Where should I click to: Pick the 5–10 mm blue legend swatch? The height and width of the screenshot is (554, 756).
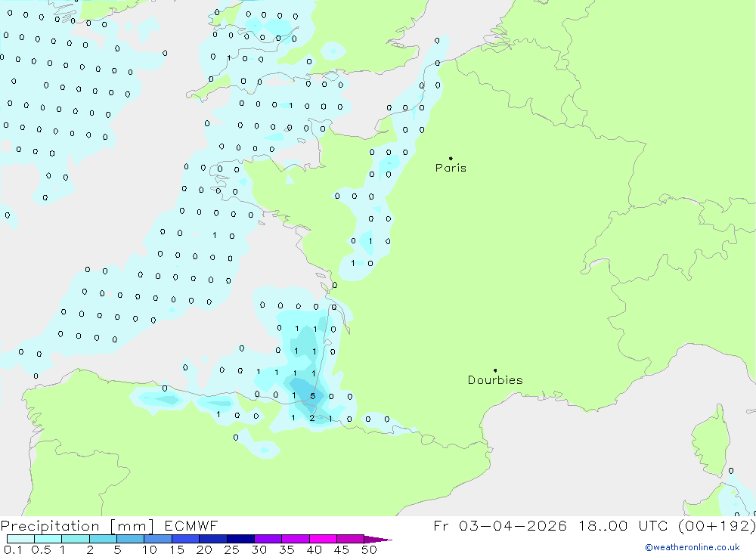(130, 539)
